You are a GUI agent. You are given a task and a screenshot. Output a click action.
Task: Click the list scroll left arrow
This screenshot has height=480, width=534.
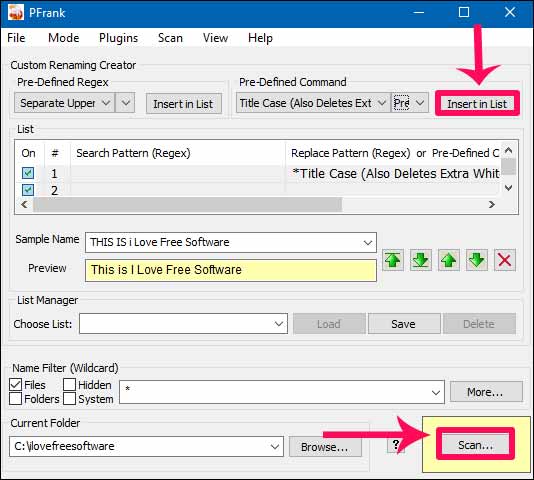coord(24,204)
